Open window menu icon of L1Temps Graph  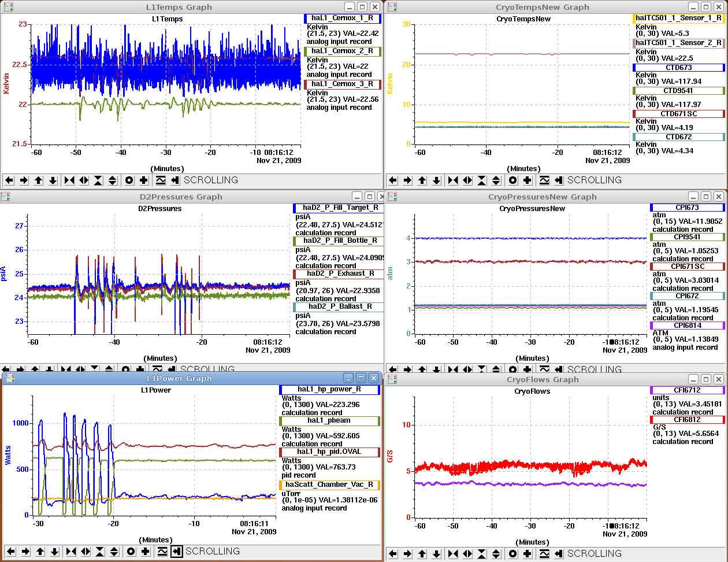point(9,7)
